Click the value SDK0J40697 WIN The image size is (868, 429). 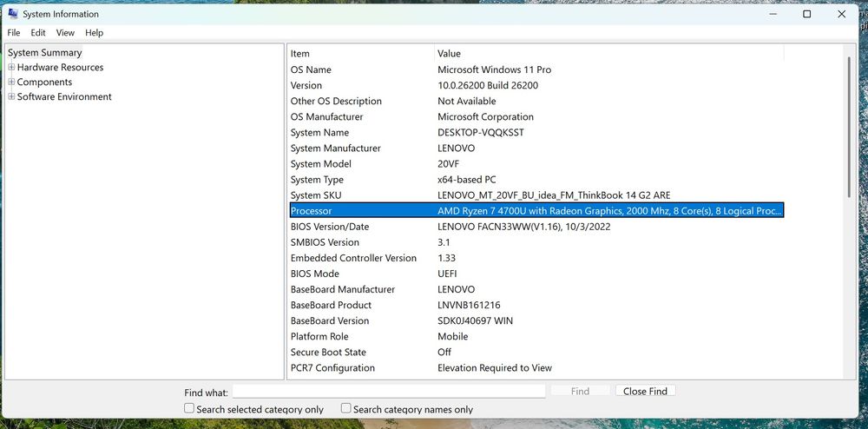[x=475, y=320]
